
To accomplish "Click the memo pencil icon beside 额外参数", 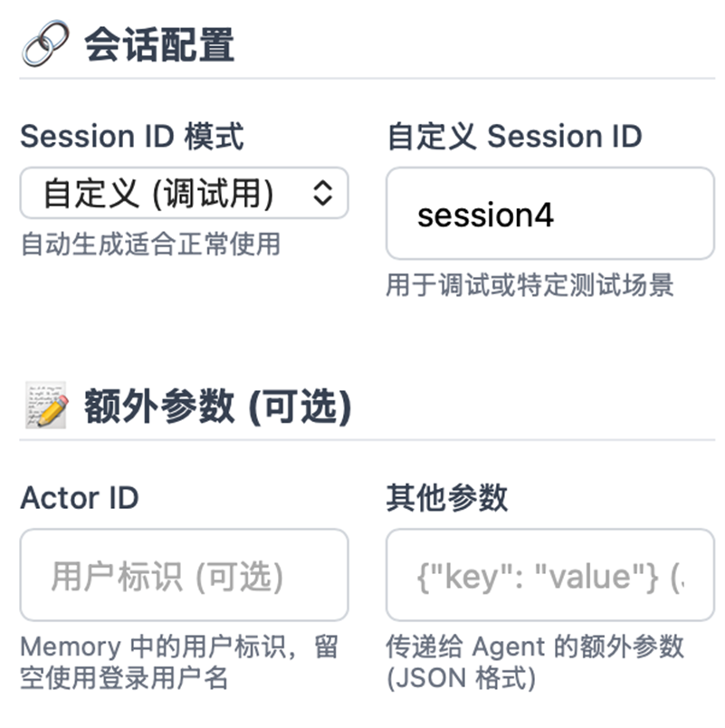I will tap(45, 407).
